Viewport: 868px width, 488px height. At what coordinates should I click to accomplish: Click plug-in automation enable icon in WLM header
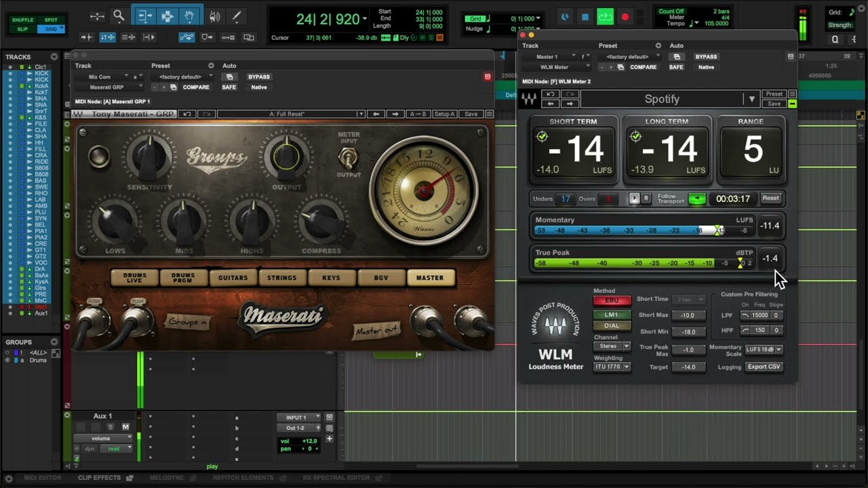[x=676, y=57]
